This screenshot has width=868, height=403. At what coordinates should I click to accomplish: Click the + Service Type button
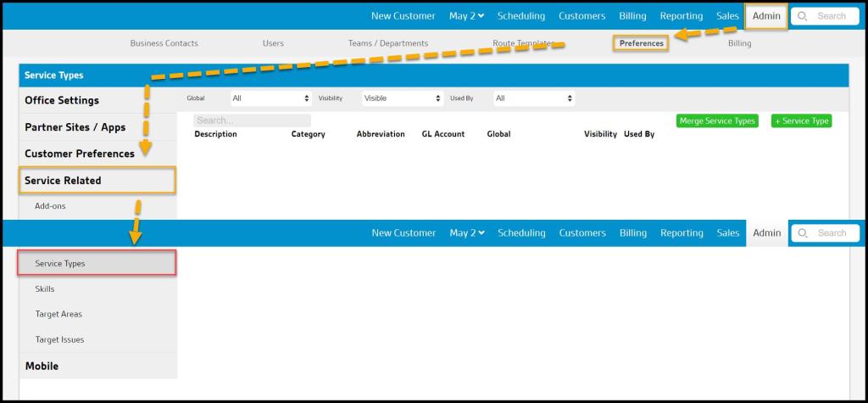[801, 121]
